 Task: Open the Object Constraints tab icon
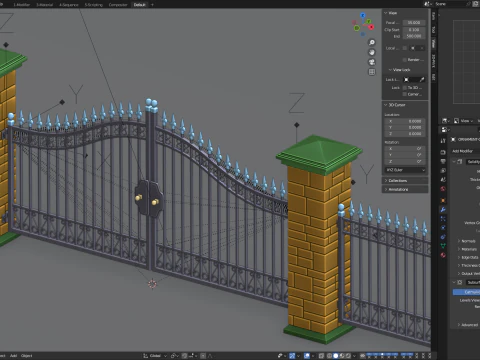click(x=443, y=237)
